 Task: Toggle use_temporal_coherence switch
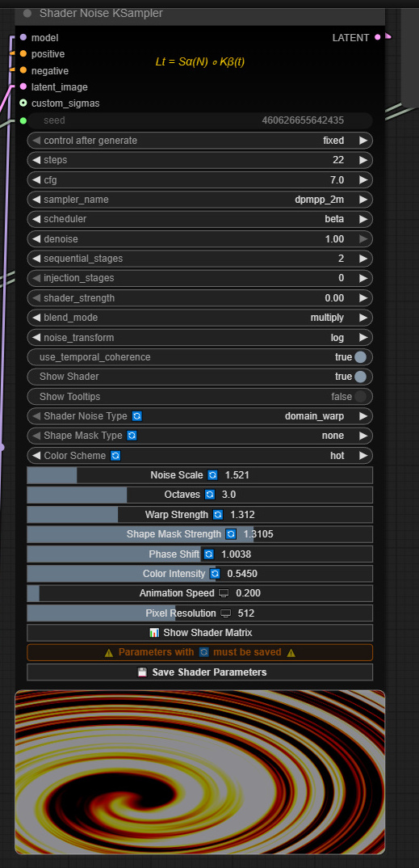(360, 357)
